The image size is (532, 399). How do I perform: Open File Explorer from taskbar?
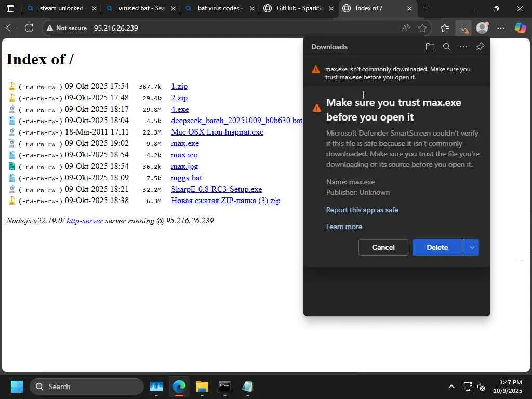pyautogui.click(x=202, y=387)
